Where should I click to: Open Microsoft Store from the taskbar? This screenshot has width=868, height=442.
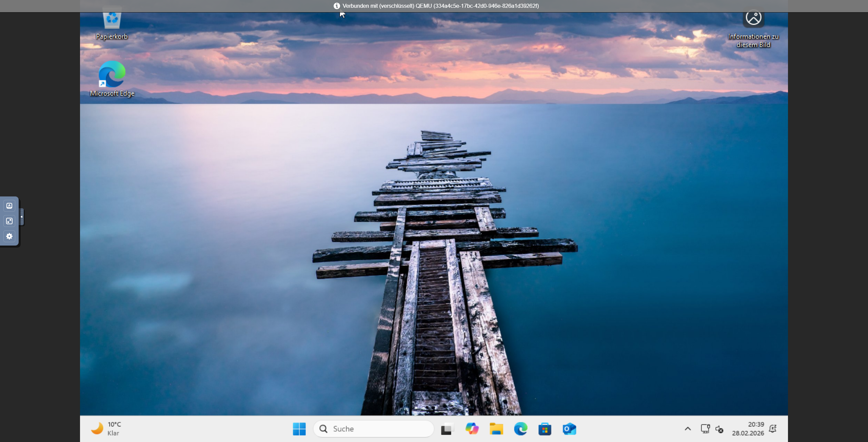tap(545, 429)
